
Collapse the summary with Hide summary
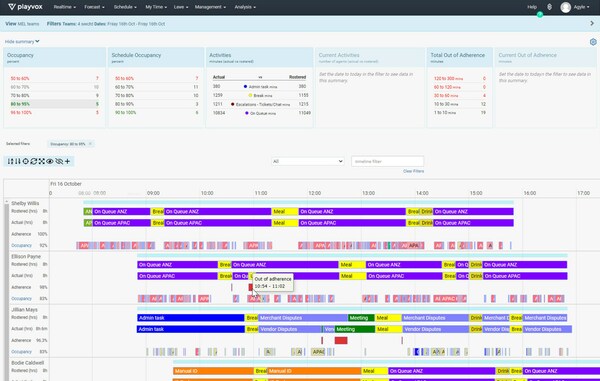pos(22,41)
